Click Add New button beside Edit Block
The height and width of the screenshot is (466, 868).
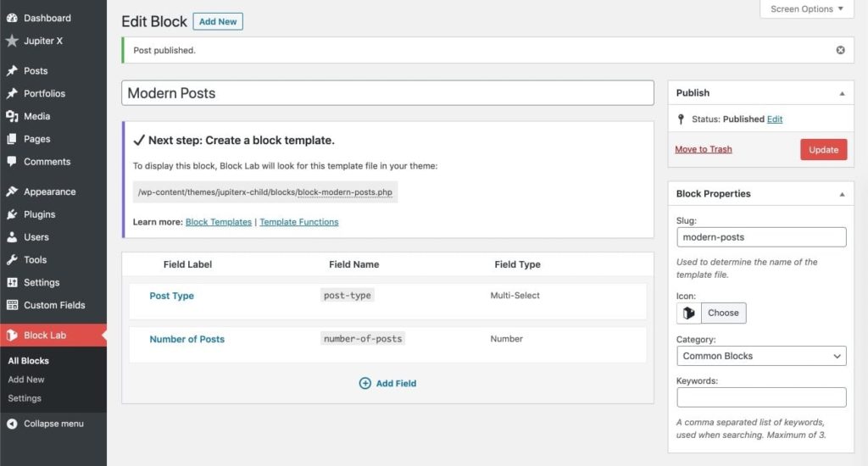(x=218, y=21)
